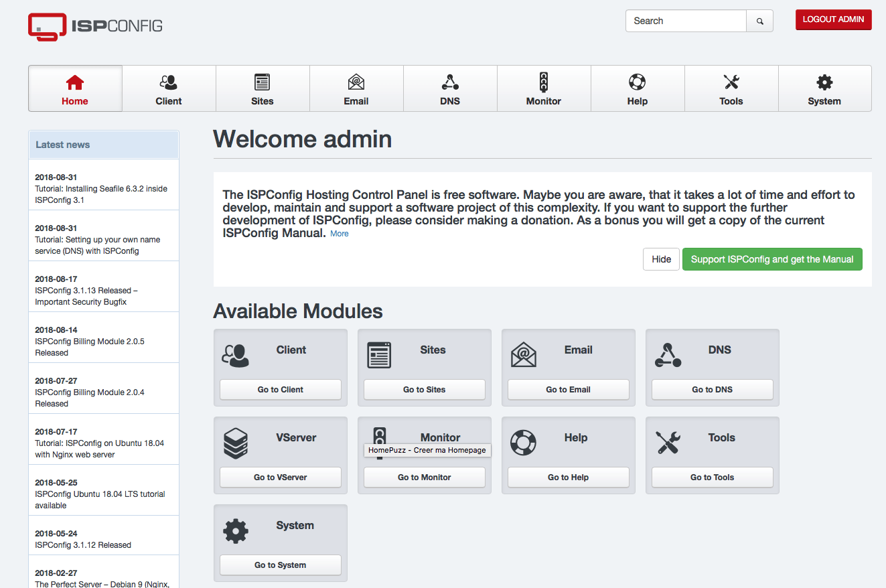The image size is (886, 588).
Task: Open the More link in donation text
Action: (x=340, y=234)
